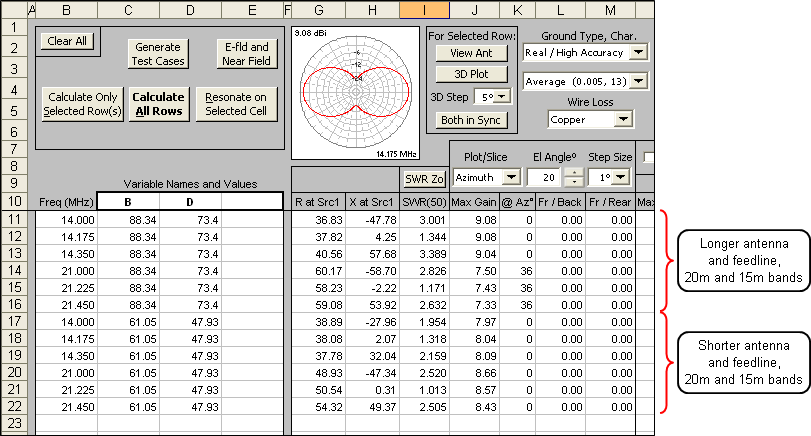Click the View Ant button

pos(471,53)
